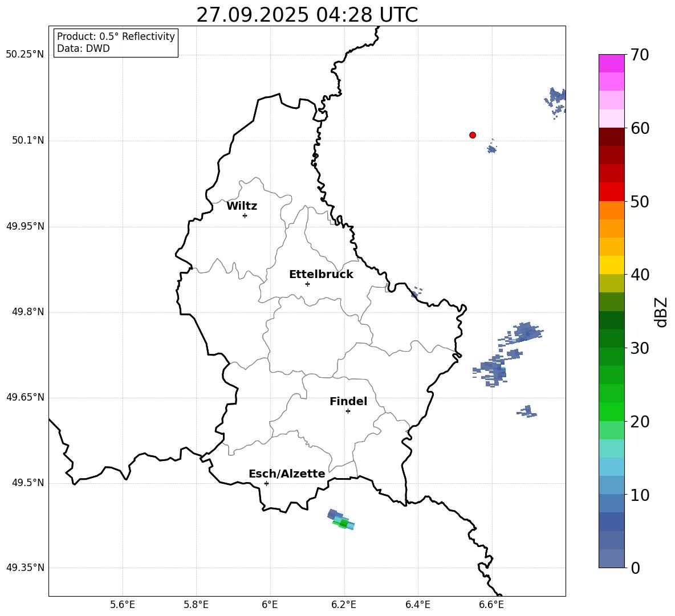Image resolution: width=675 pixels, height=616 pixels.
Task: Click the small blue echo beside the red dot
Action: [x=491, y=148]
